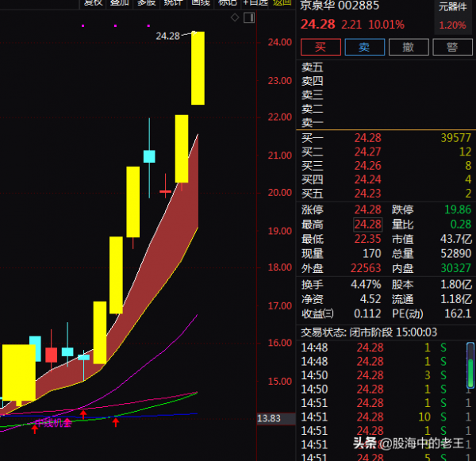Click the red 买 (buy) button
The image size is (476, 461).
point(320,47)
